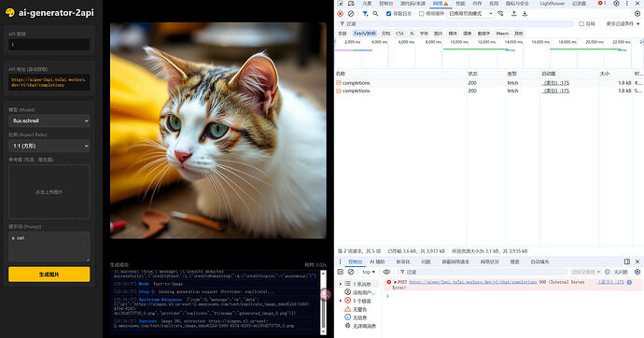Select the second completions request row

pos(489,91)
